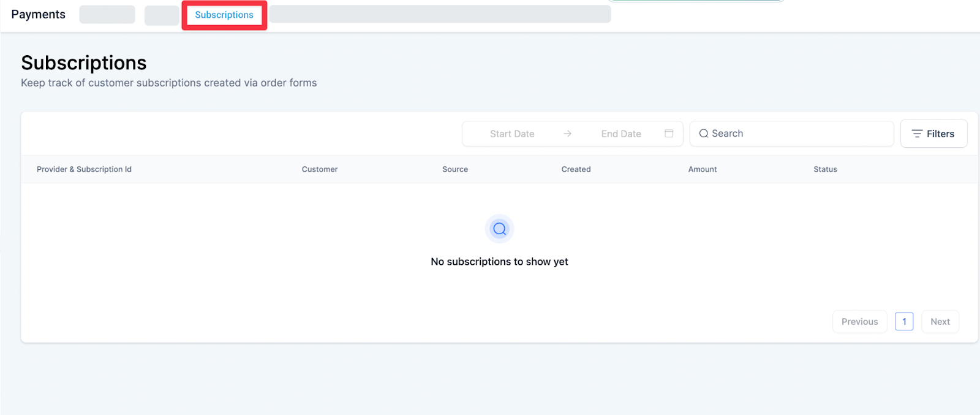Click the magnifier icon in Search box
The height and width of the screenshot is (415, 980).
(x=704, y=134)
